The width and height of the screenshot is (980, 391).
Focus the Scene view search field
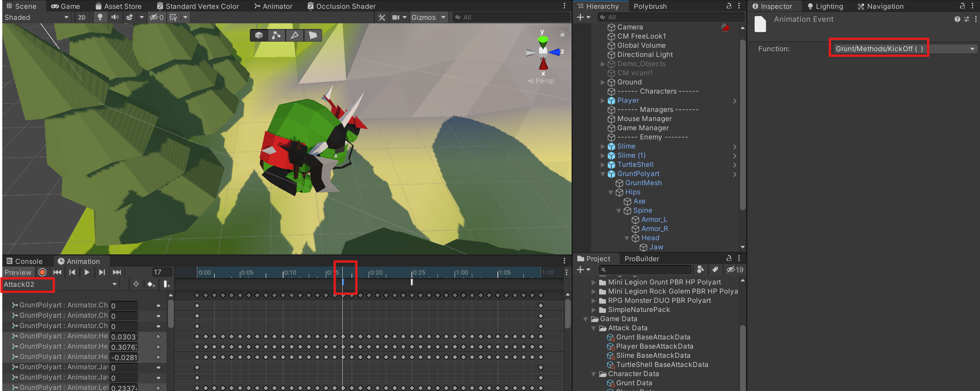tap(511, 17)
